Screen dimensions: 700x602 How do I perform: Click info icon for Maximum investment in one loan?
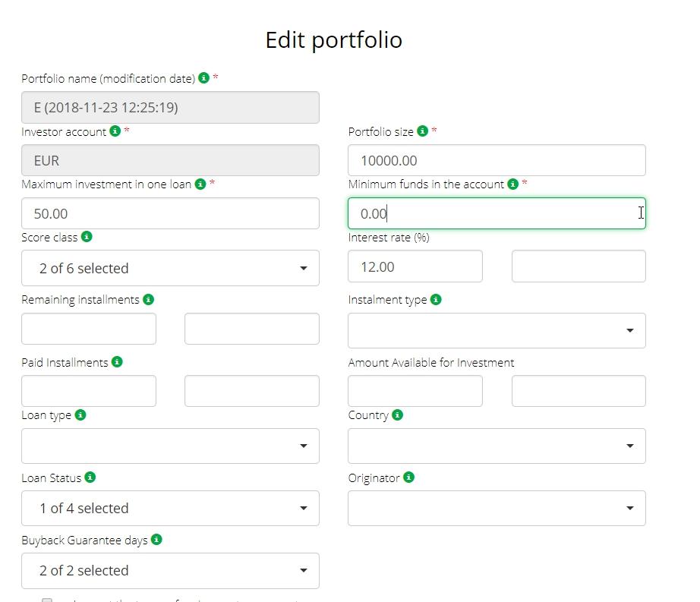200,184
